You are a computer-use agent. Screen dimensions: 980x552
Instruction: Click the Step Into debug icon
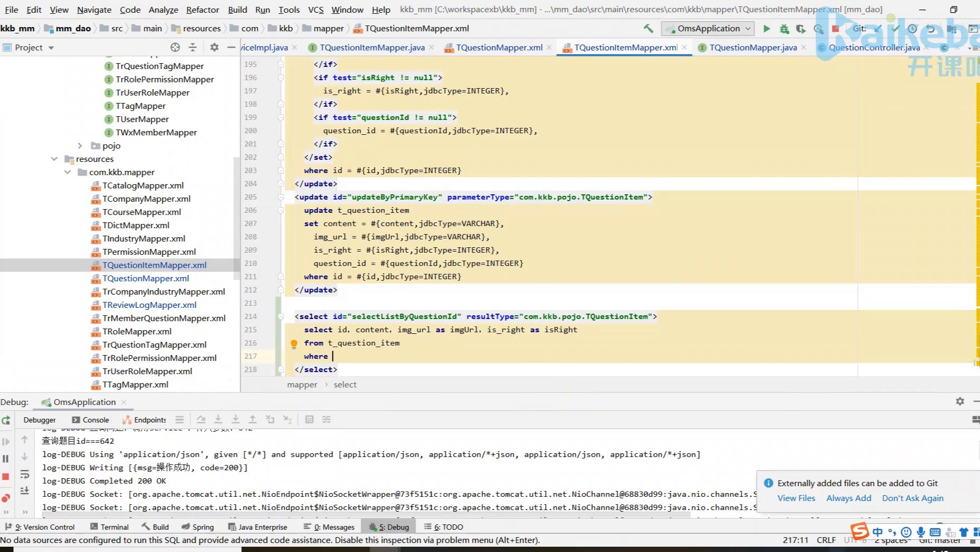(218, 419)
